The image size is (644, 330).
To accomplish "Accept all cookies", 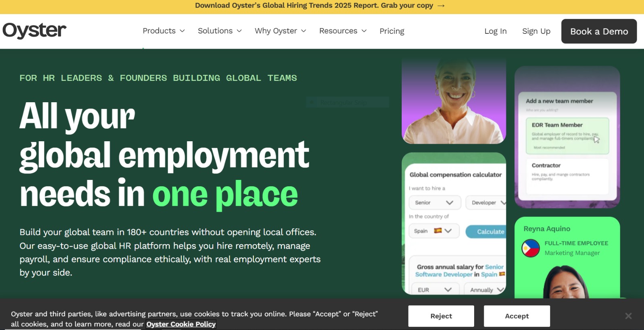I will [517, 316].
